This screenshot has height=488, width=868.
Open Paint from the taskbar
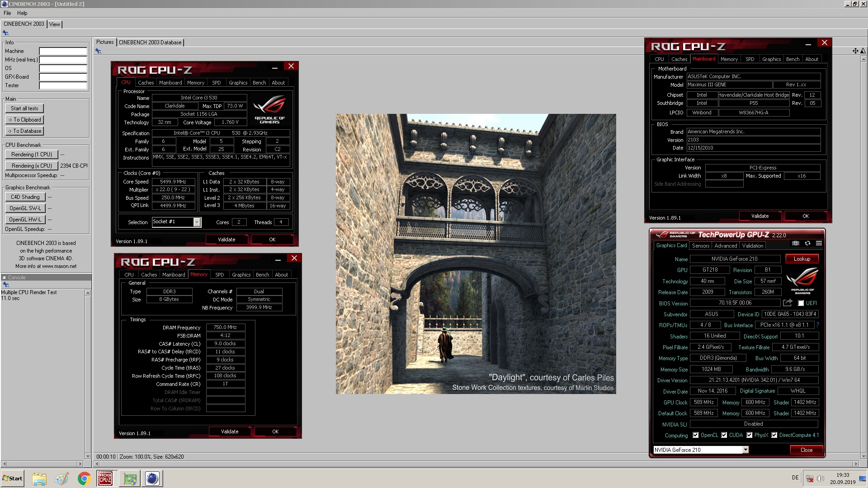click(x=61, y=479)
